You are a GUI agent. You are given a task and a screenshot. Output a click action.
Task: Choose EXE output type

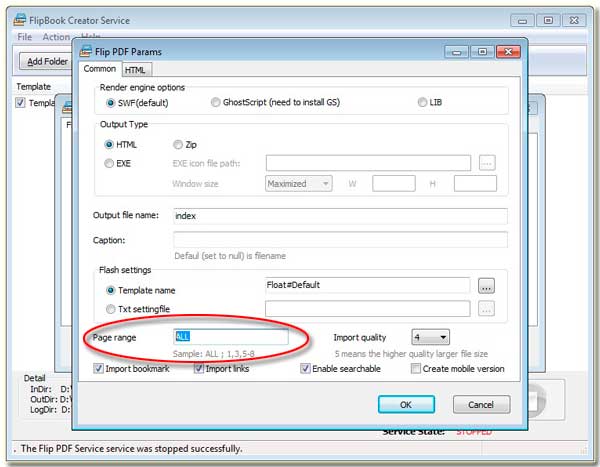pos(109,163)
